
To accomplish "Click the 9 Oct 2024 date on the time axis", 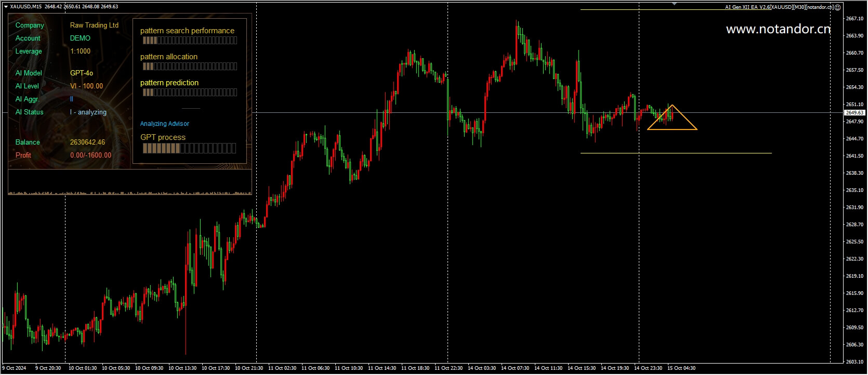I will [x=14, y=368].
